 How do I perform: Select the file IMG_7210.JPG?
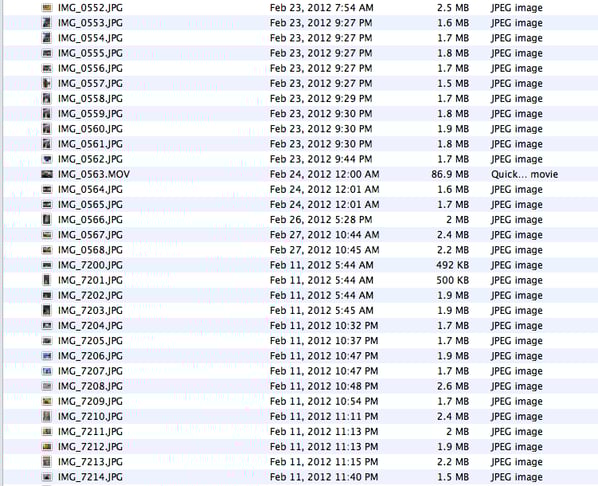[90, 417]
